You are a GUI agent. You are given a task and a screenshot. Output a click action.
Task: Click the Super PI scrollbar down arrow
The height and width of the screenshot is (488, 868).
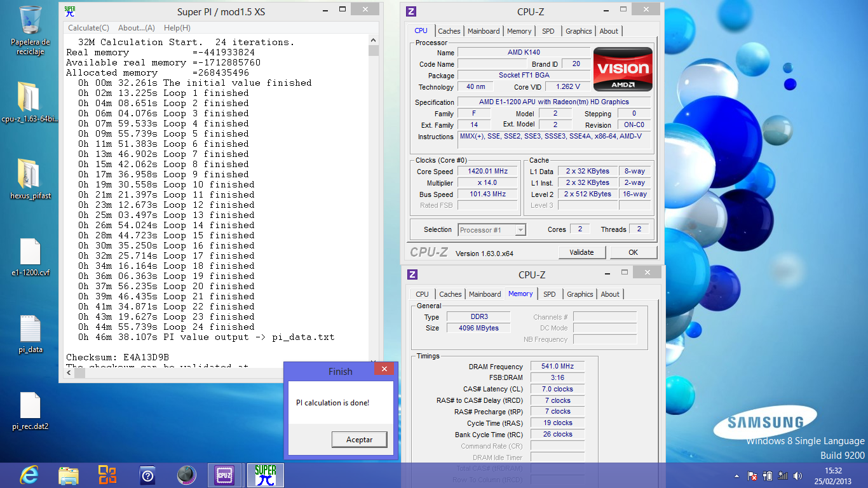373,363
